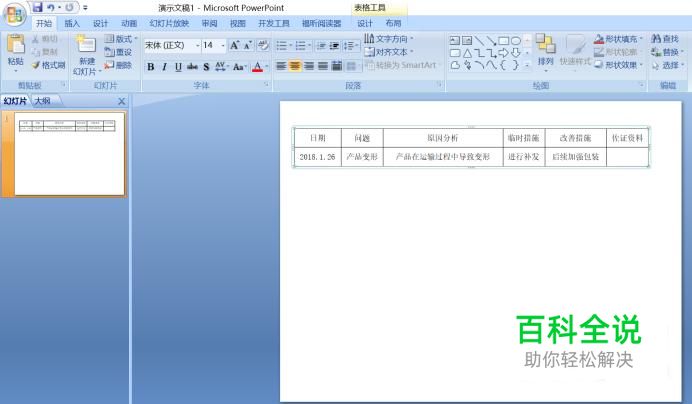Decrease font size with the small A
The height and width of the screenshot is (404, 692).
pyautogui.click(x=248, y=45)
